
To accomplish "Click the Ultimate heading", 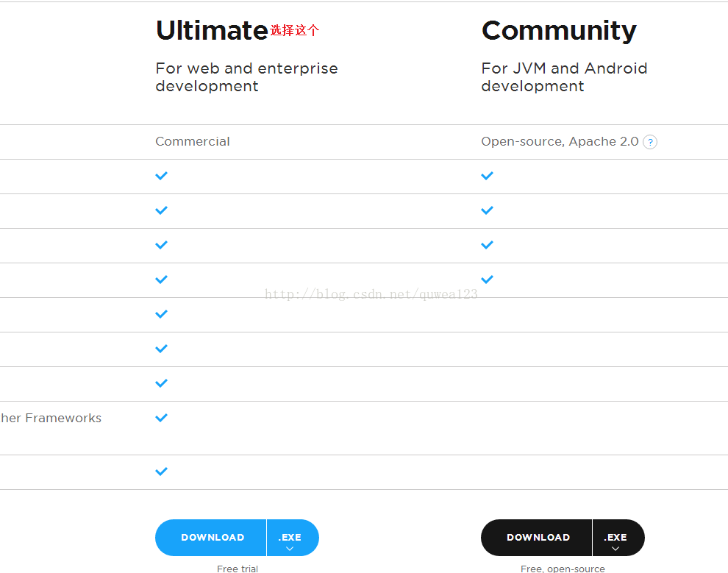I will point(212,31).
